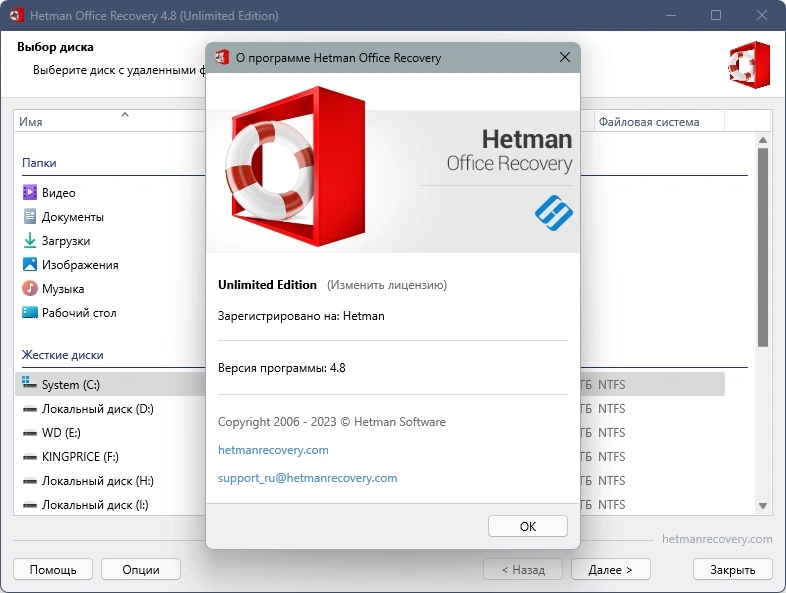Click the System (C:) drive icon
The image size is (786, 593).
pyautogui.click(x=29, y=383)
